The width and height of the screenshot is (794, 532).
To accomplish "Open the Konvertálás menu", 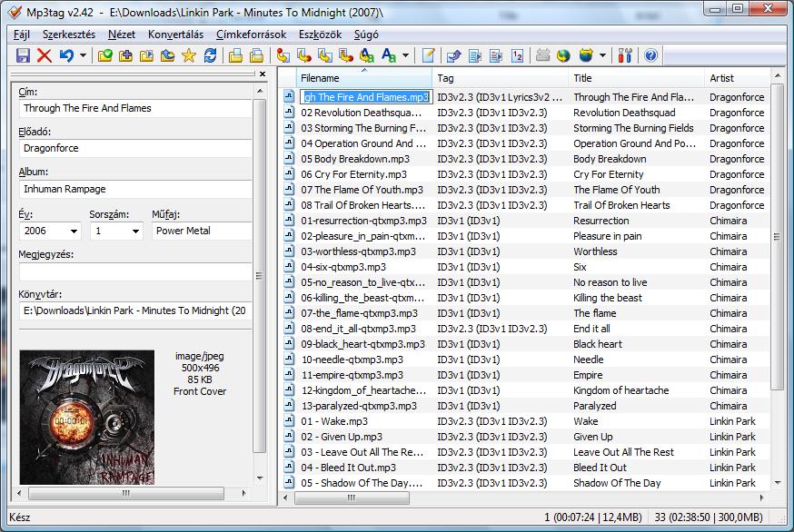I will coord(175,34).
